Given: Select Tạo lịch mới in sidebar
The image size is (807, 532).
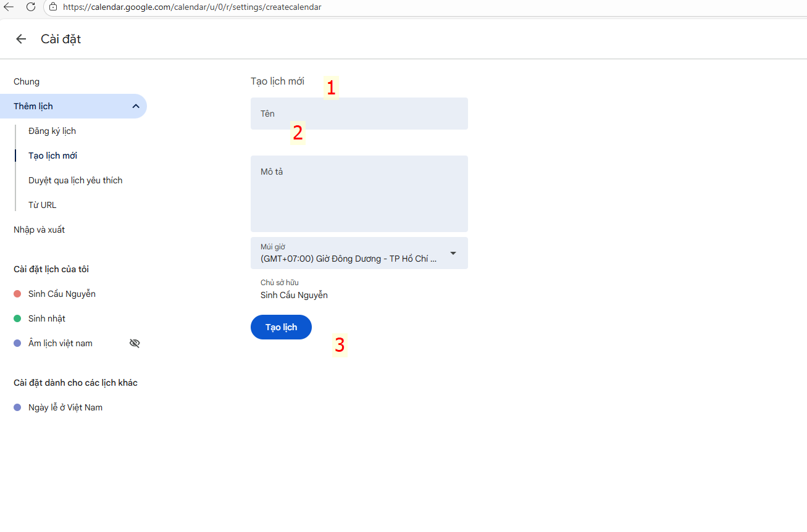Looking at the screenshot, I should tap(52, 156).
